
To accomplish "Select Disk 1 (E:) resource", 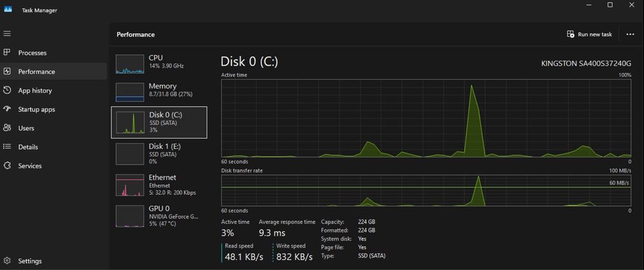I will [x=159, y=154].
